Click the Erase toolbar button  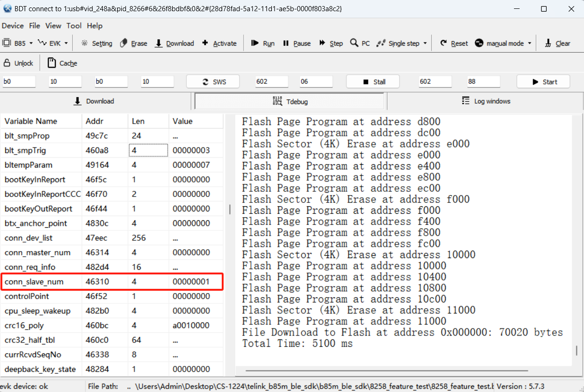click(x=134, y=43)
